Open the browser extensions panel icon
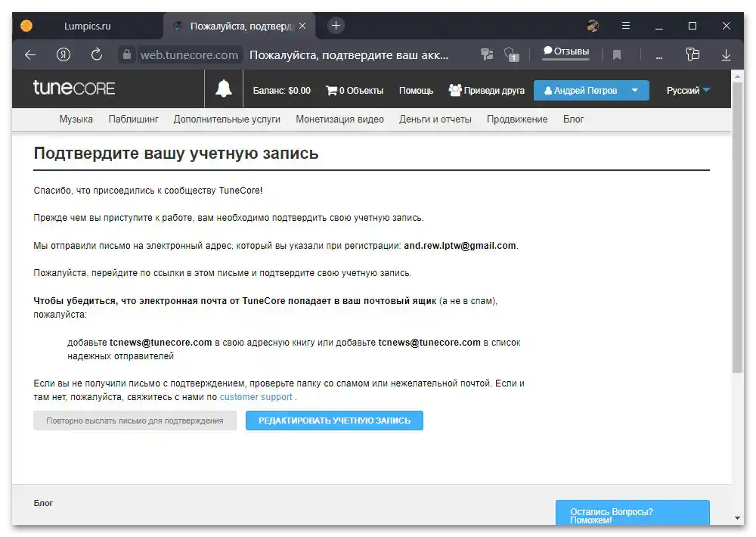The width and height of the screenshot is (756, 537). (x=692, y=54)
